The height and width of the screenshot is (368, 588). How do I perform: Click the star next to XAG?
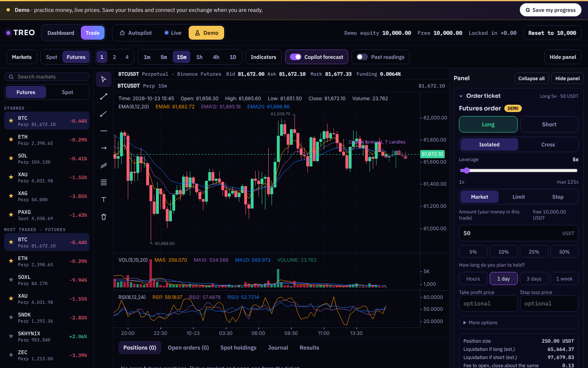(x=11, y=196)
